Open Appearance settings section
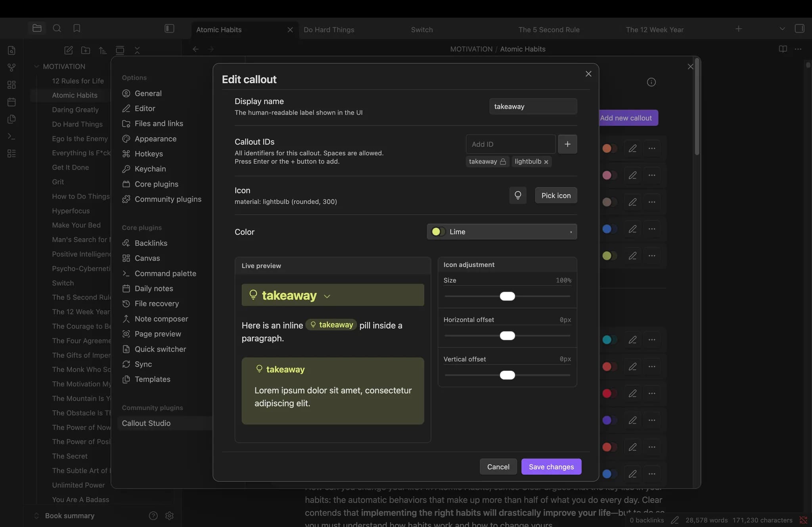Screen dimensions: 812x527 tap(155, 139)
